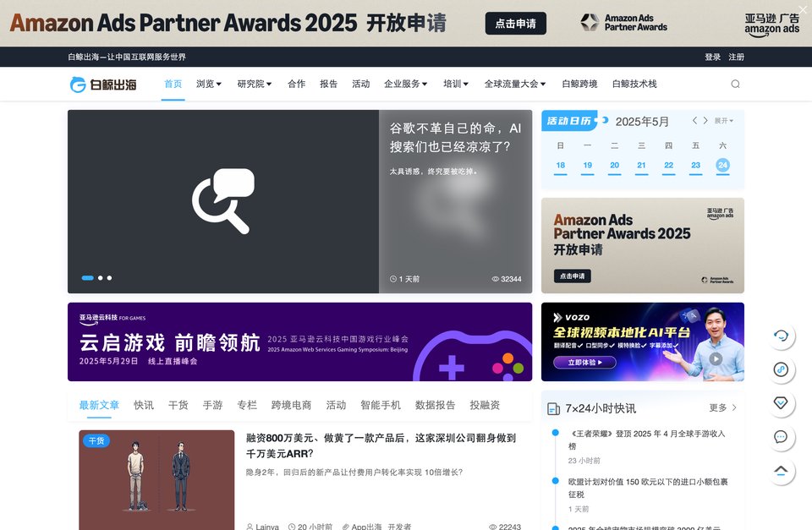Expand the 全球流量大会 dropdown menu

515,84
